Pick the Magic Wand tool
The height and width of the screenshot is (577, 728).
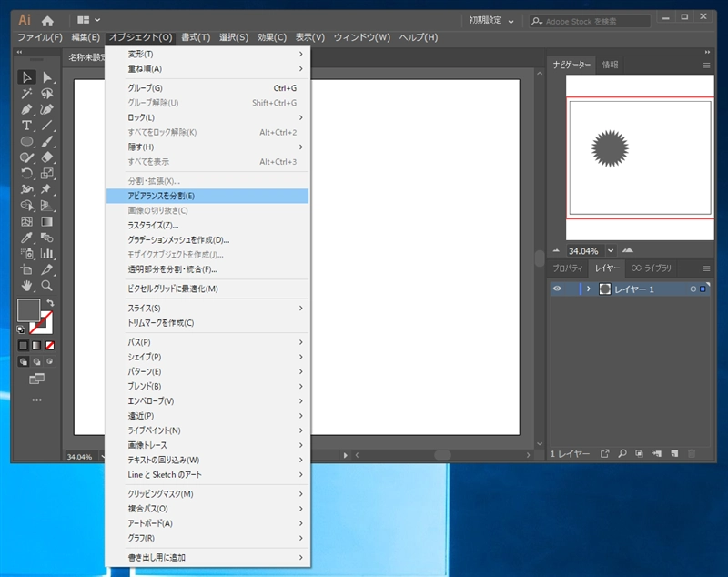pyautogui.click(x=26, y=94)
